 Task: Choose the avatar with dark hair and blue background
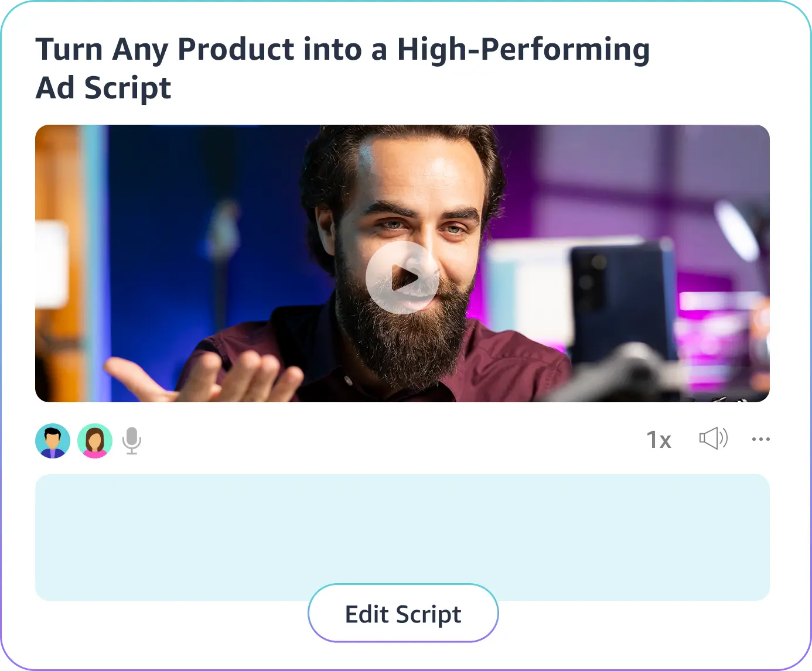(53, 441)
